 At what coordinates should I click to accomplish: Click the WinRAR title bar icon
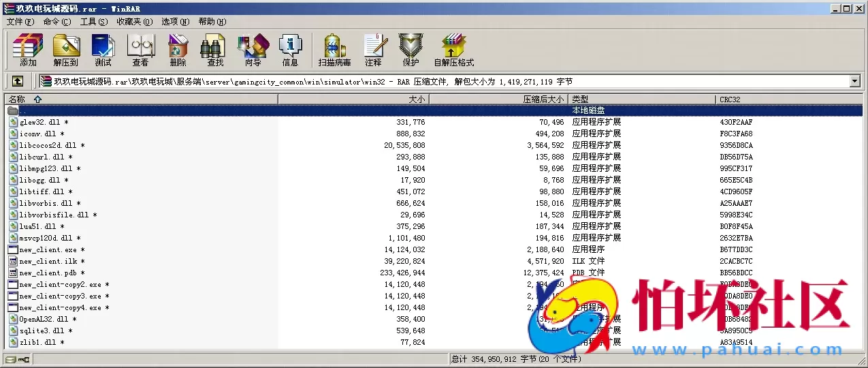point(7,8)
